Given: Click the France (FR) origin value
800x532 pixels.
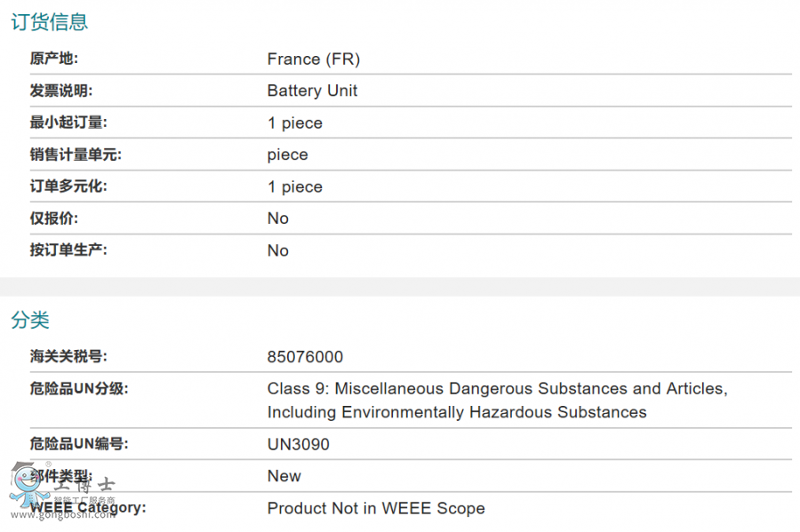Looking at the screenshot, I should coord(313,60).
